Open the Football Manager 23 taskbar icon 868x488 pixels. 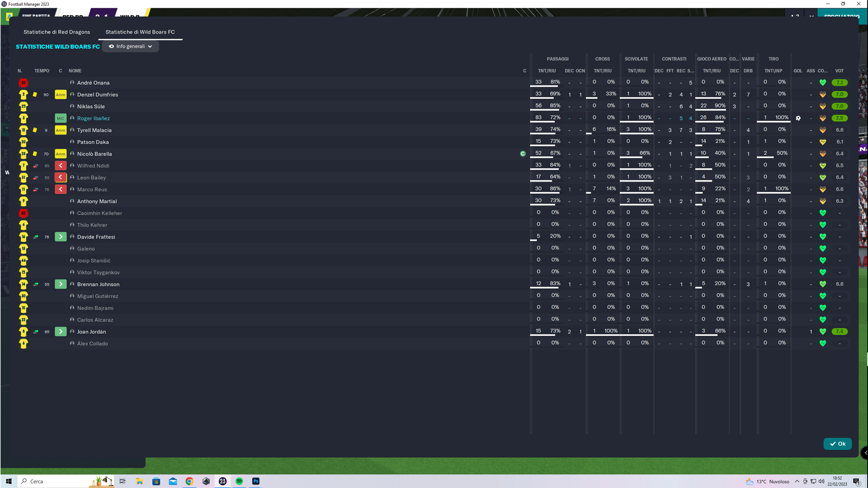pos(222,481)
